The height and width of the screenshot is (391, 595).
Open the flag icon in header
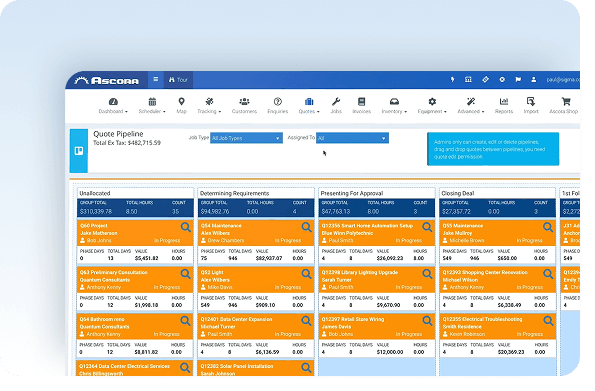[518, 80]
